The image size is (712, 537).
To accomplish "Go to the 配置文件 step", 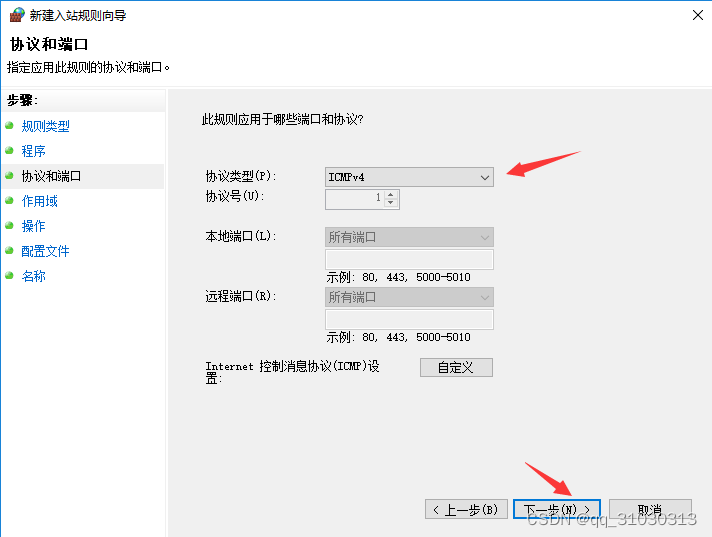I will click(45, 251).
